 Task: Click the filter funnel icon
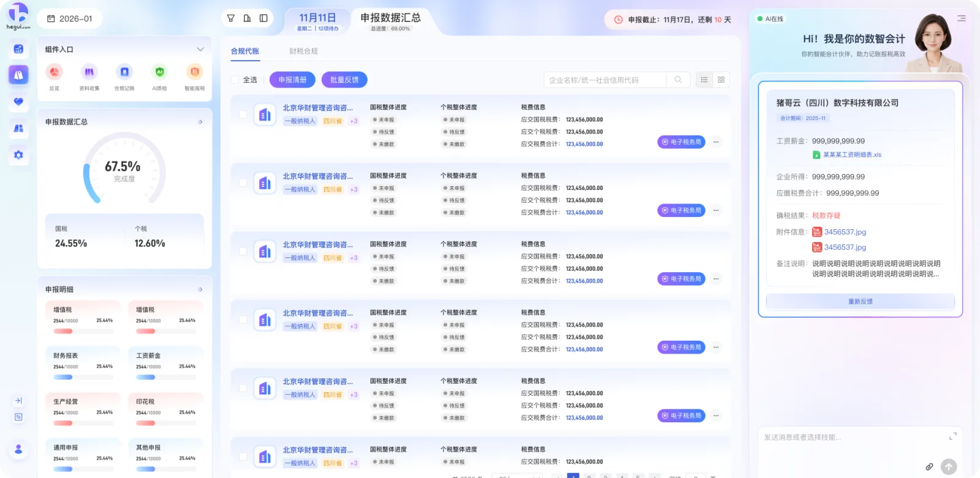point(231,18)
